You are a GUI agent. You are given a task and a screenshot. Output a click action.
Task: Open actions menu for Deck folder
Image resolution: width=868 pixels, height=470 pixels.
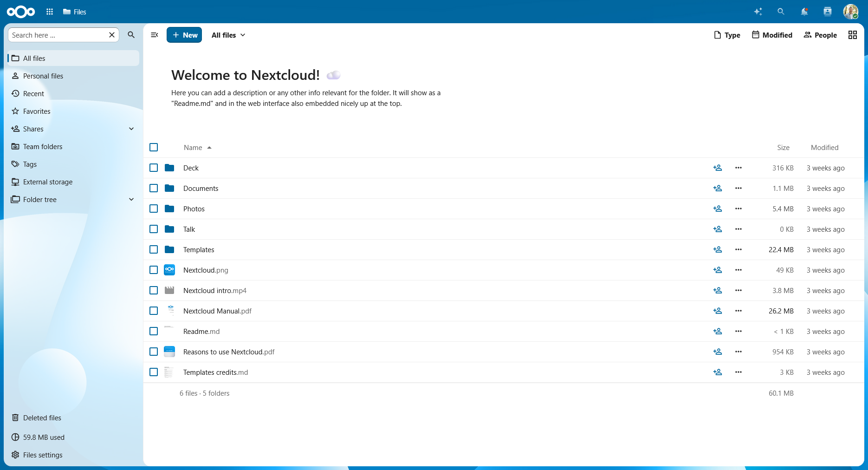(x=738, y=168)
